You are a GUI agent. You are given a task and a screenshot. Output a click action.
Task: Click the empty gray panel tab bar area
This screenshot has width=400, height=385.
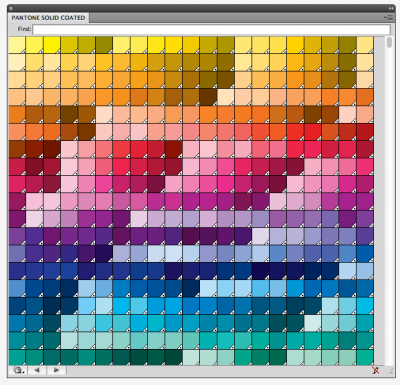tap(236, 17)
